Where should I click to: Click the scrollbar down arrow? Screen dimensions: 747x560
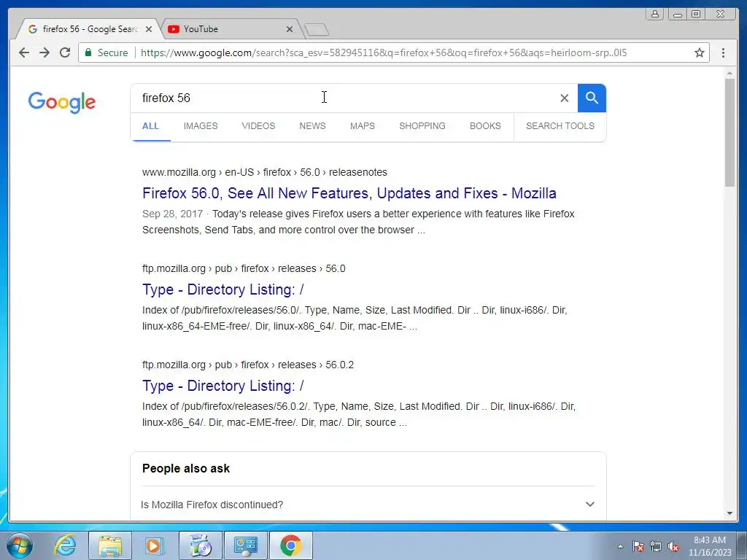(729, 513)
